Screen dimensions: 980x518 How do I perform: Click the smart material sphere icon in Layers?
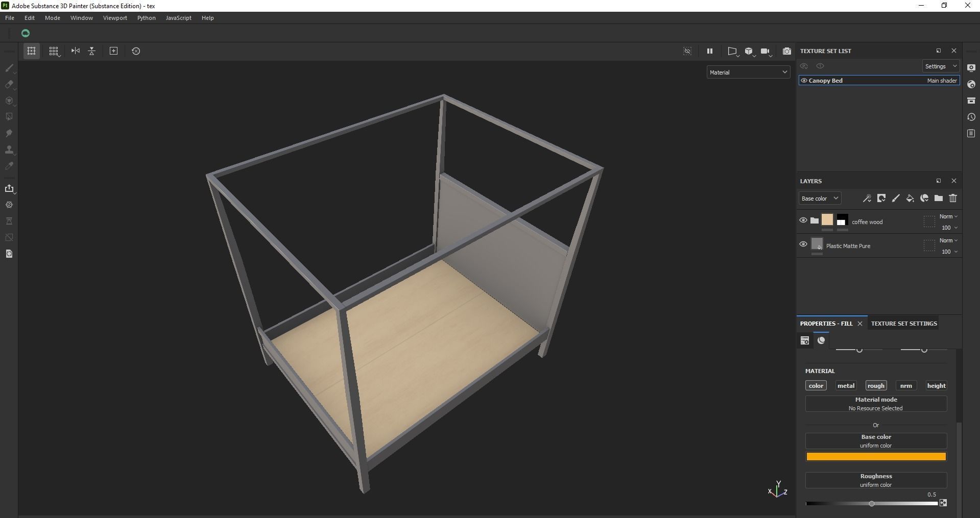pyautogui.click(x=924, y=198)
